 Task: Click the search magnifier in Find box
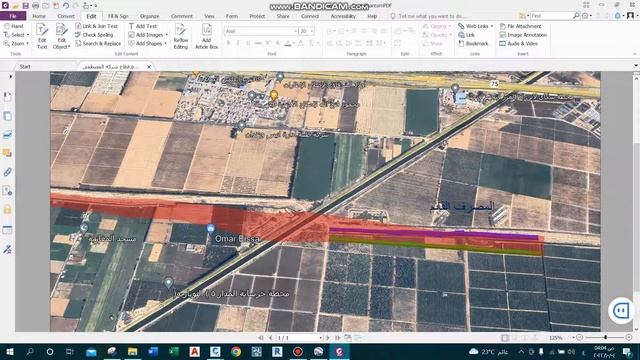click(x=576, y=16)
